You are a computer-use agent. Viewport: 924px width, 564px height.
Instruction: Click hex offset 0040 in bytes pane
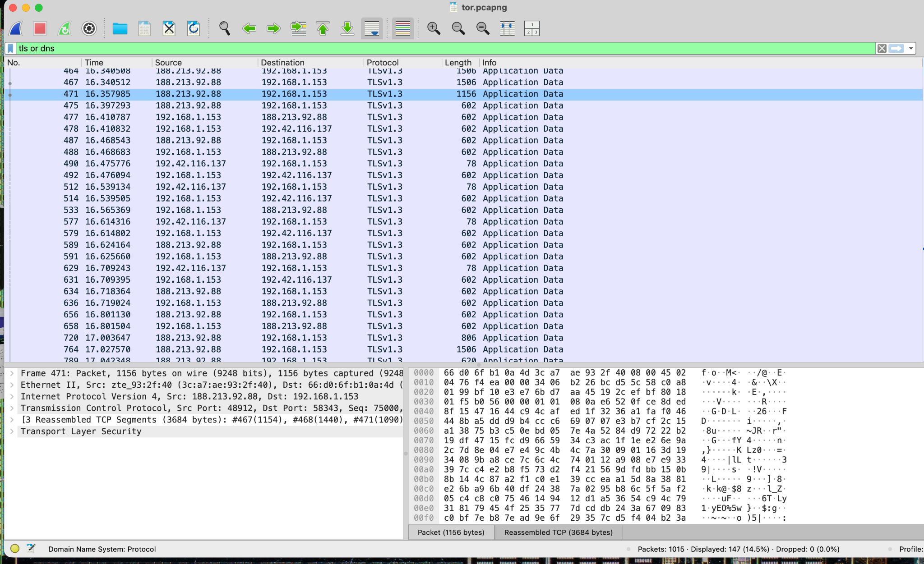click(424, 411)
